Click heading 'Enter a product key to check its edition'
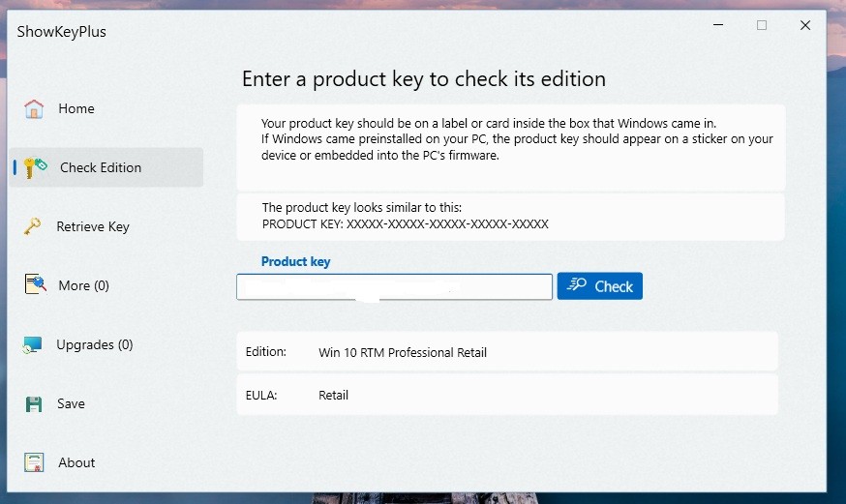 pos(424,79)
